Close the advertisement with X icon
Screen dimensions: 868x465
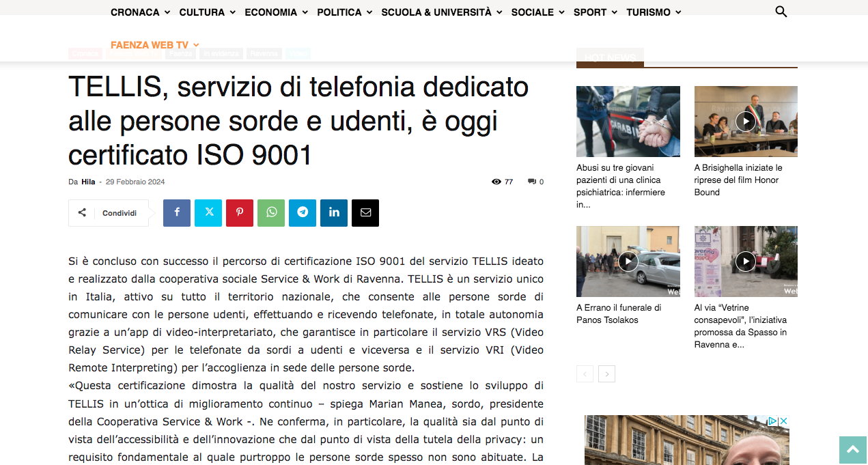click(x=784, y=421)
